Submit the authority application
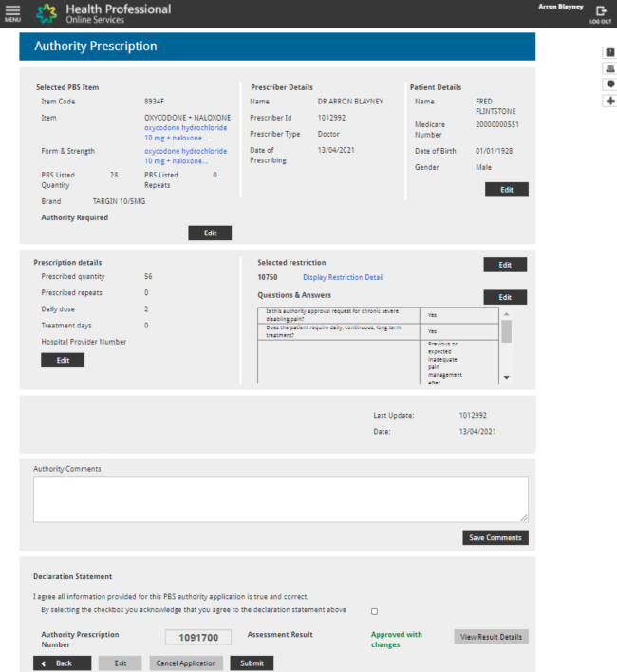Screen dimensions: 617x672 point(252,663)
